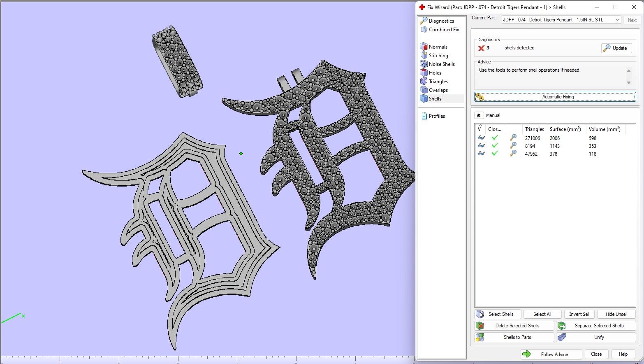Run Automatic Fixing
The image size is (644, 364).
click(555, 97)
